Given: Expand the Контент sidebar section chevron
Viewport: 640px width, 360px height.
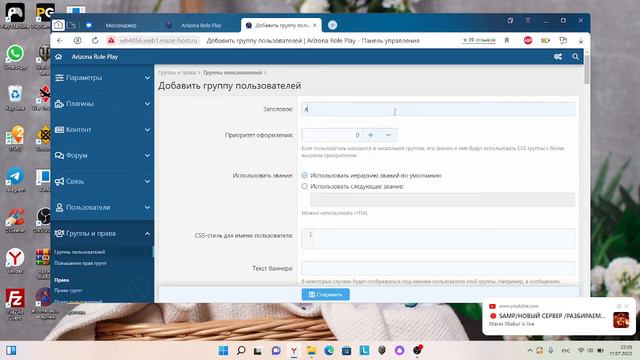Looking at the screenshot, I should pos(147,129).
